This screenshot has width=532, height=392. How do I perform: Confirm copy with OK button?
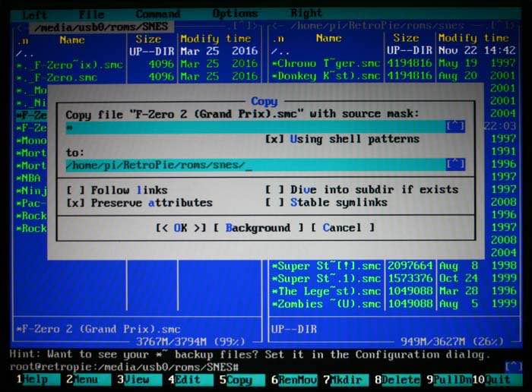181,228
